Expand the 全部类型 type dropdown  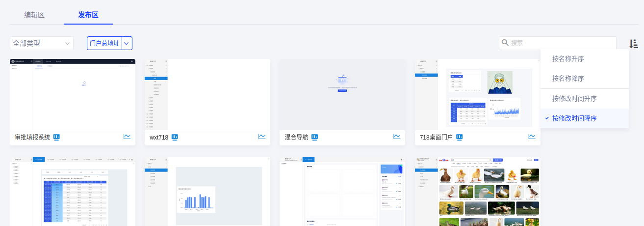[42, 43]
